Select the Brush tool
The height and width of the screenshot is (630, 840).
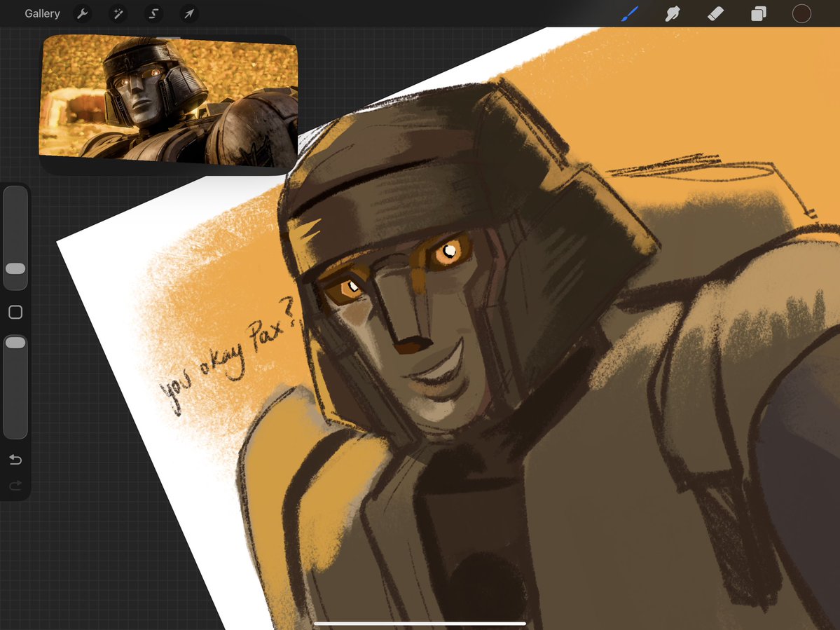point(630,13)
